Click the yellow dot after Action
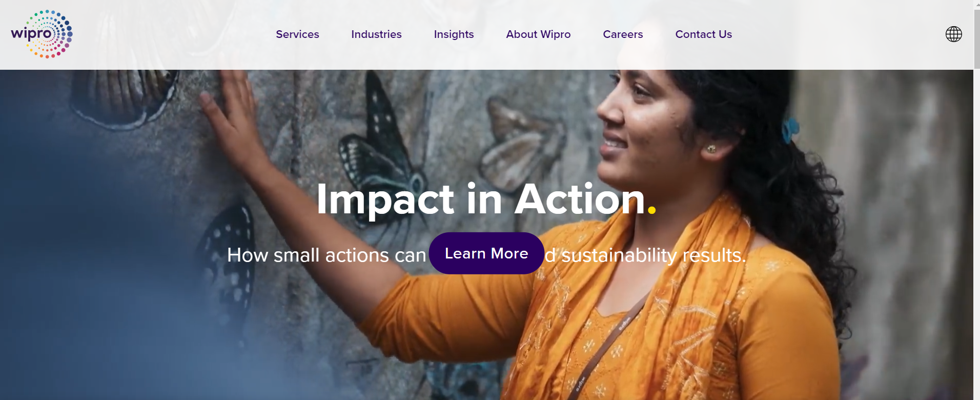Viewport: 980px width, 400px height. point(651,209)
